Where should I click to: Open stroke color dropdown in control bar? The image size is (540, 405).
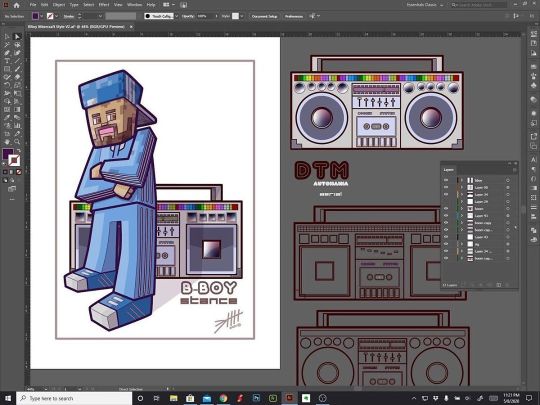click(56, 16)
